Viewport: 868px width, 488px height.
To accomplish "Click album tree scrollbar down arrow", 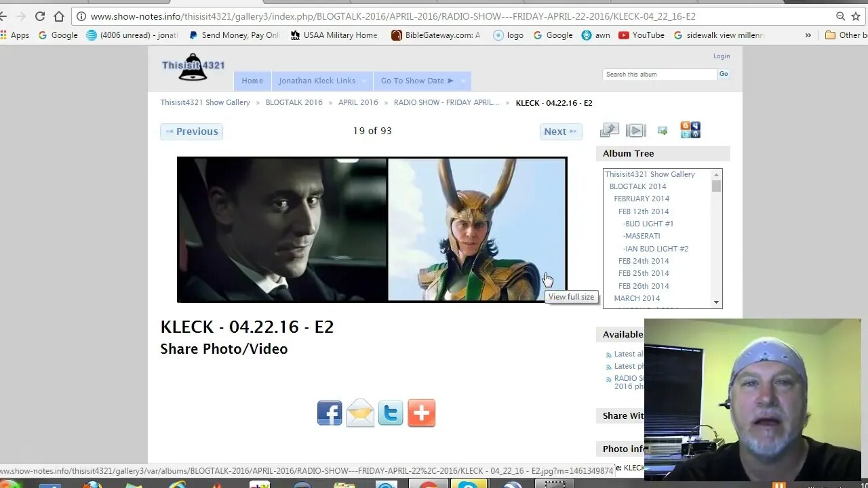I will click(716, 302).
